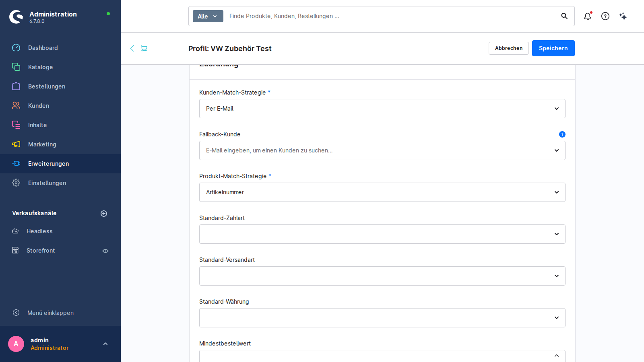
Task: Toggle Storefront visibility eye icon
Action: [x=105, y=251]
